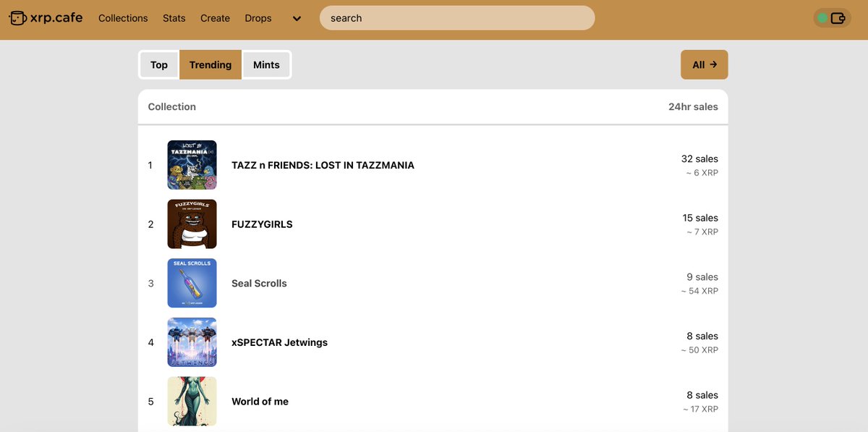Image resolution: width=868 pixels, height=432 pixels.
Task: Open the Seal Scrolls collection thumbnail
Action: tap(192, 283)
